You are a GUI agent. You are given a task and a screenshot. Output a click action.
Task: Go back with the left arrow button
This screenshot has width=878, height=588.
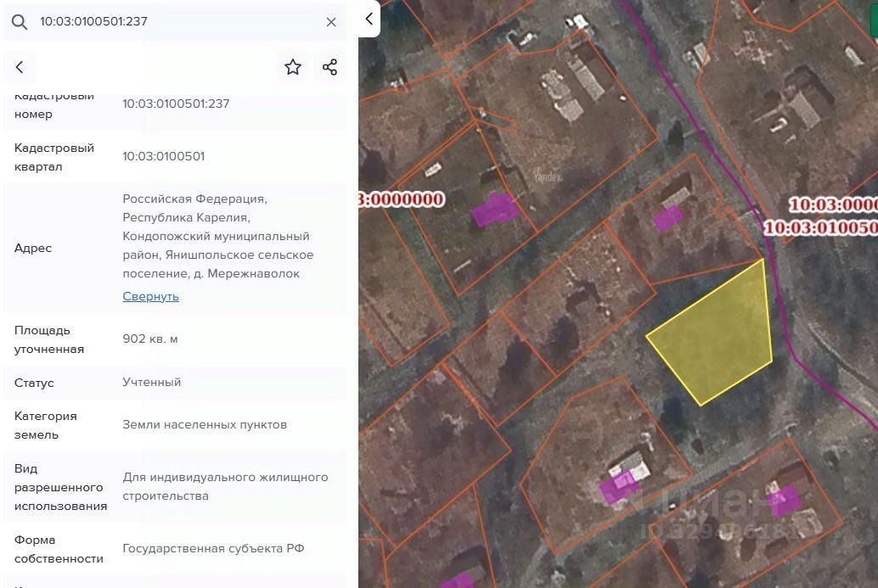point(19,67)
